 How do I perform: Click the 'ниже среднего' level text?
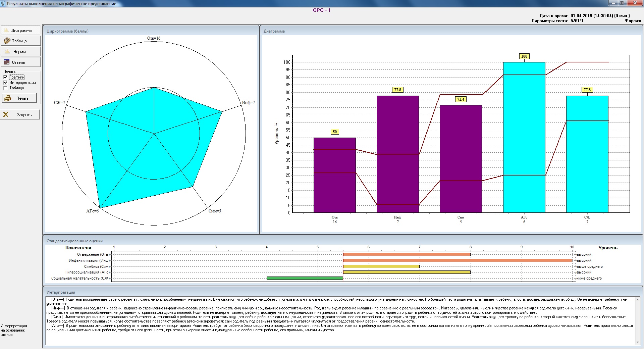(589, 278)
